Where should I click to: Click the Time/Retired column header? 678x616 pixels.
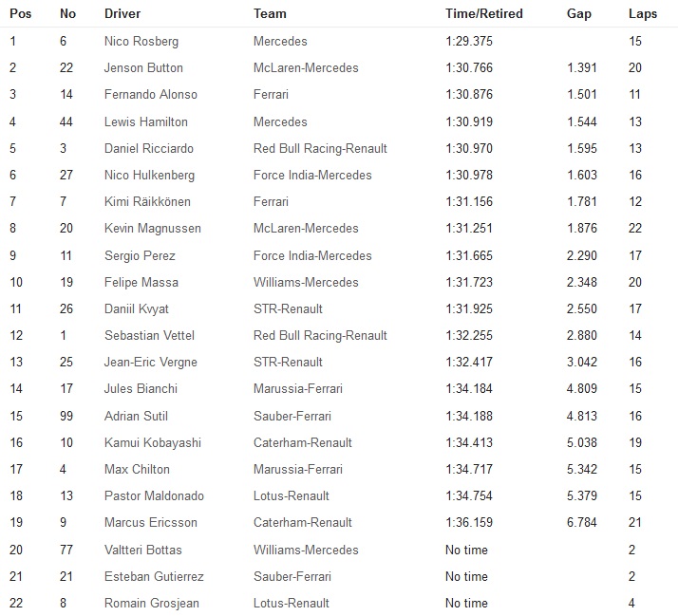[x=483, y=14]
